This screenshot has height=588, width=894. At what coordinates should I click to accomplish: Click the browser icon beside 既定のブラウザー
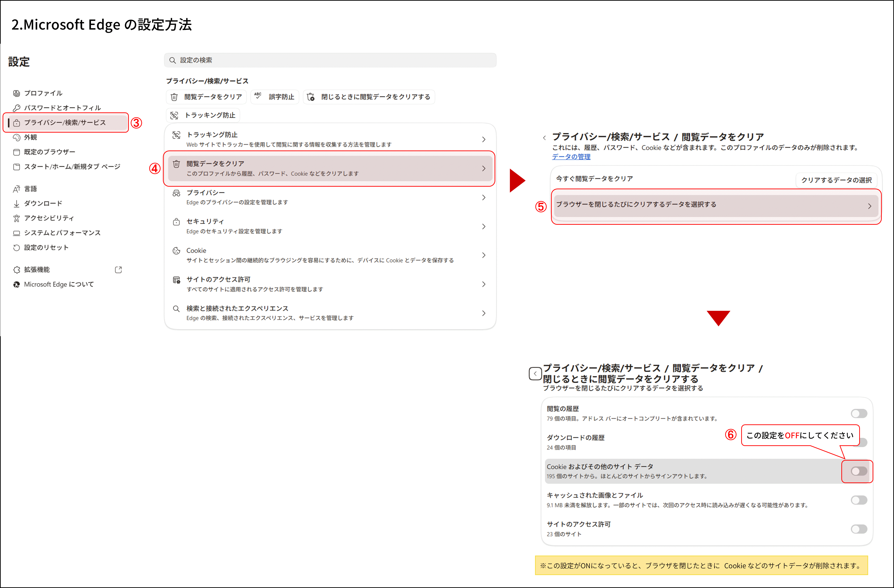[x=16, y=152]
